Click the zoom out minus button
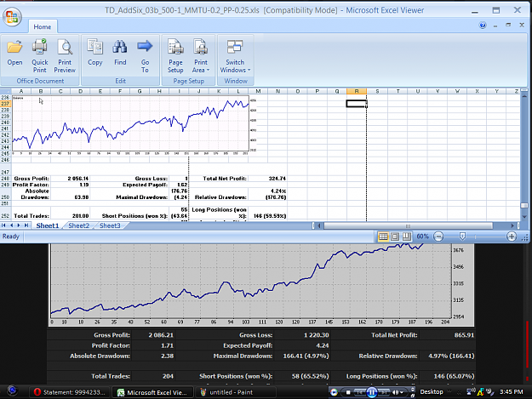 (438, 237)
